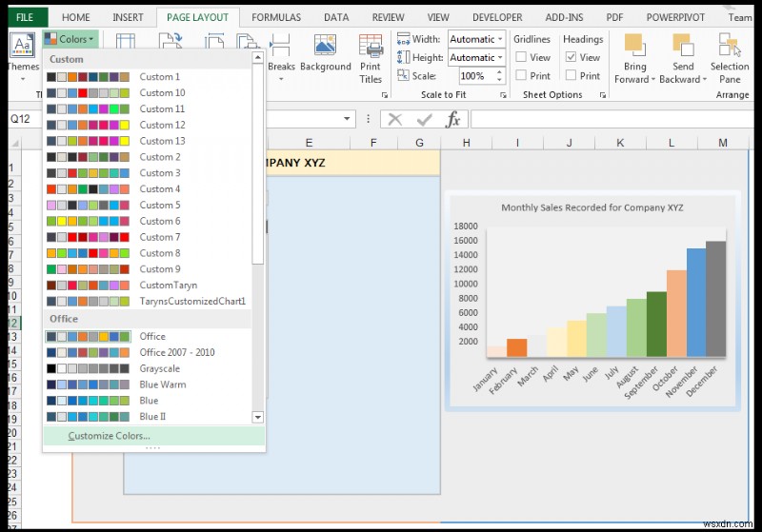Switch to the FORMULAS tab
The width and height of the screenshot is (762, 532).
[x=276, y=17]
